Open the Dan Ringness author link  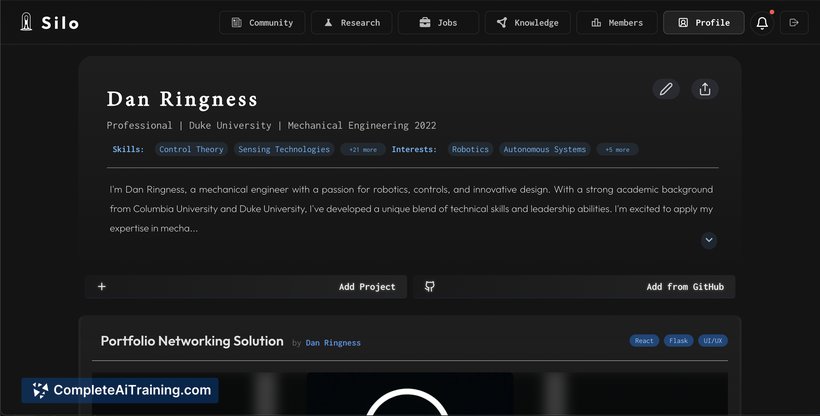point(333,343)
